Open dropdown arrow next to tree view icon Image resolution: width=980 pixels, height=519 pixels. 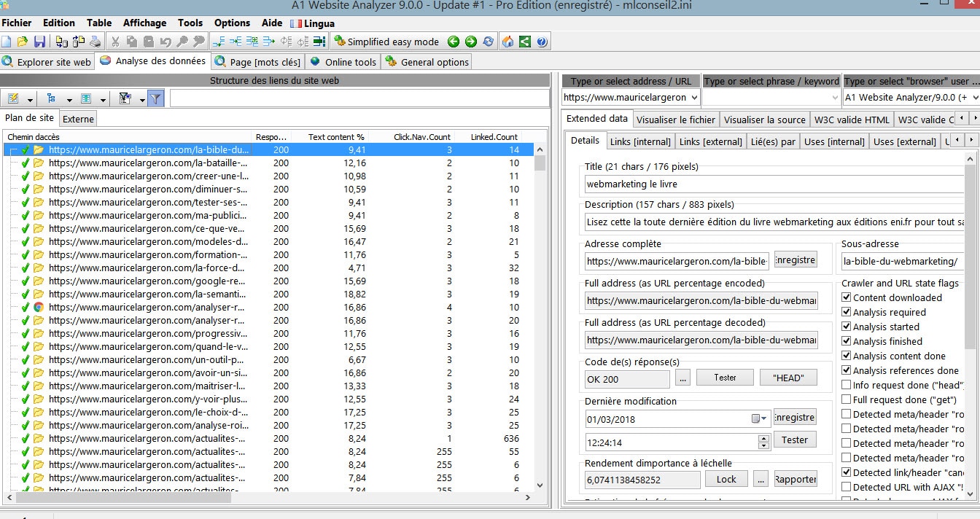69,100
